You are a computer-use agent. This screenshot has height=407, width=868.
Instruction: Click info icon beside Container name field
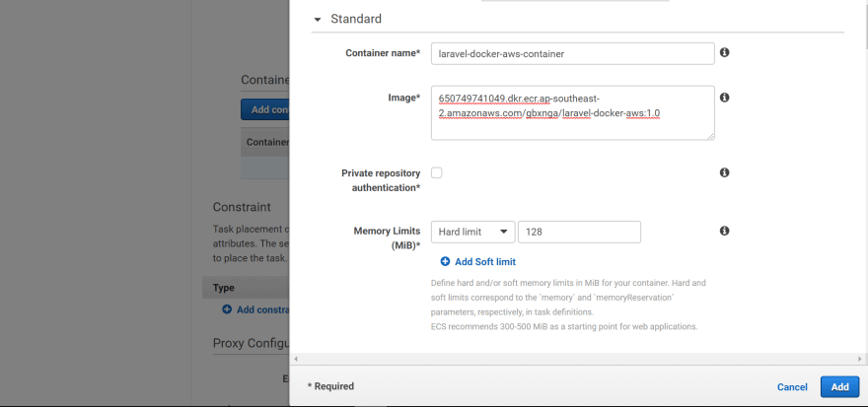(724, 52)
